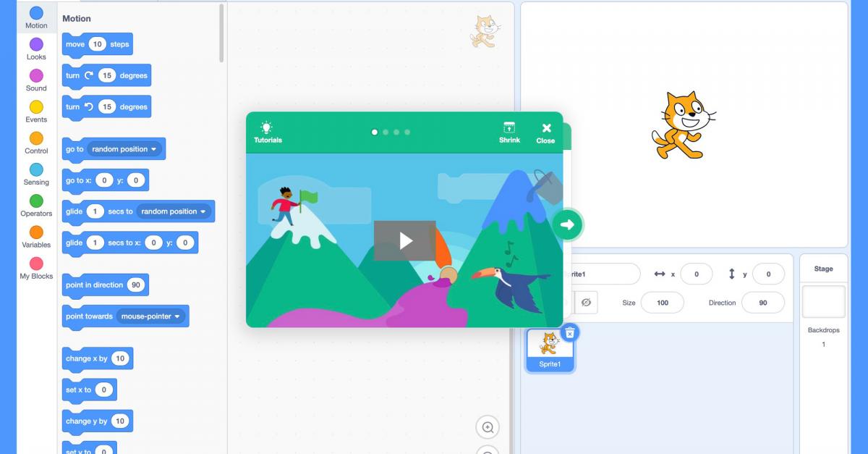Click the Backdrops label
868x454 pixels.
pos(823,330)
